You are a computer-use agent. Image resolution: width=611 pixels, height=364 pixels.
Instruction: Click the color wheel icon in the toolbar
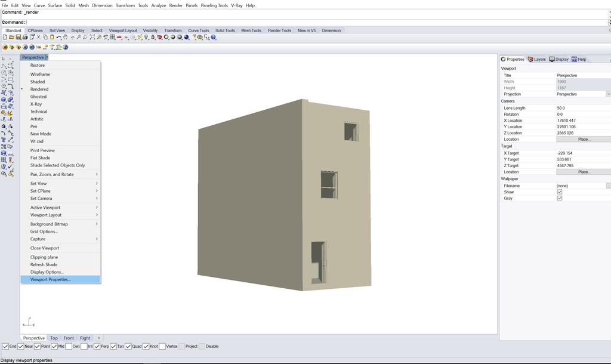point(166,37)
